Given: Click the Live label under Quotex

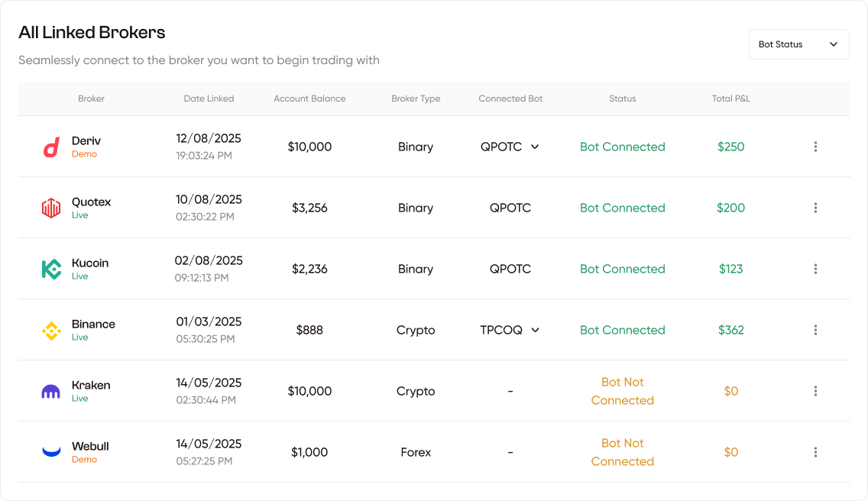Looking at the screenshot, I should coord(79,215).
